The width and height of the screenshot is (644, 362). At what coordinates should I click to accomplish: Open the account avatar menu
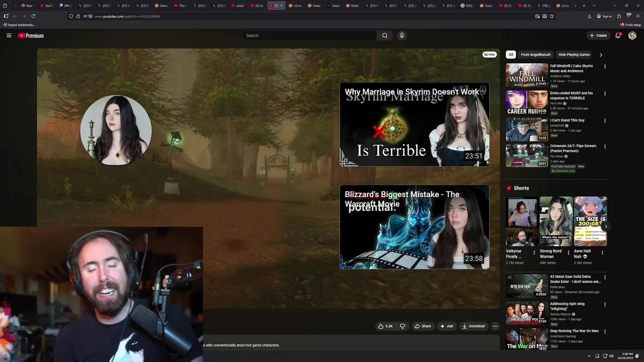632,36
